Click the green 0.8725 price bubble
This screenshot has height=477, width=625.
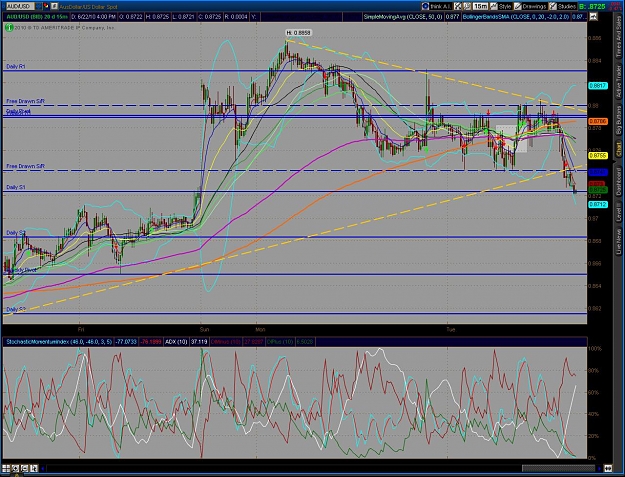pyautogui.click(x=598, y=190)
